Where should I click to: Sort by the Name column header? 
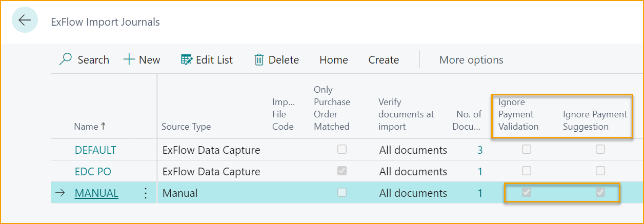pyautogui.click(x=90, y=127)
